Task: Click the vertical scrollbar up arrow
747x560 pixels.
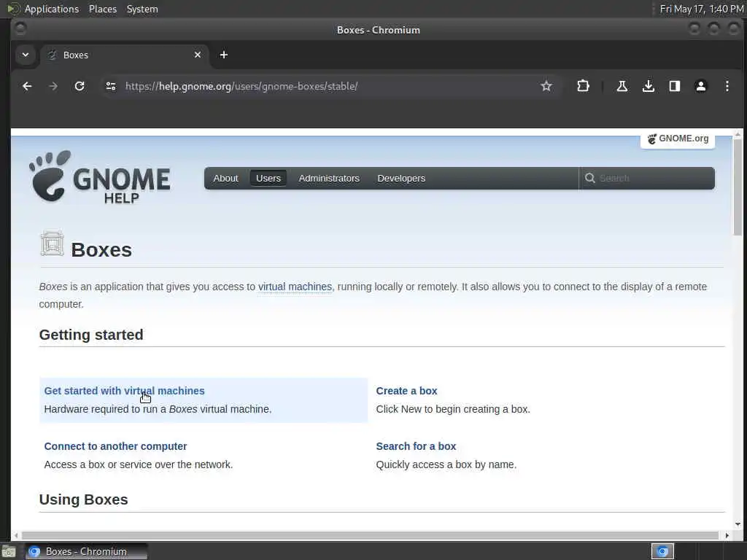Action: pos(738,134)
